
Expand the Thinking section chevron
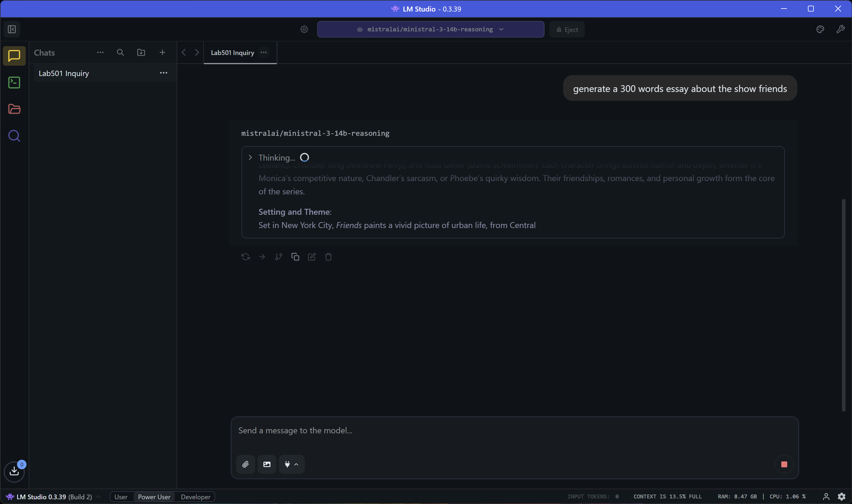[x=250, y=158]
